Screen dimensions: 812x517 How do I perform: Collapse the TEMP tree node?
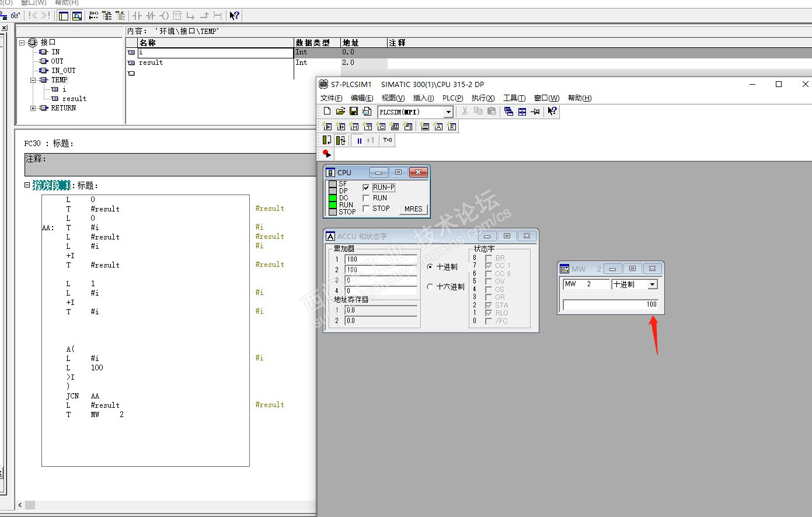point(33,80)
